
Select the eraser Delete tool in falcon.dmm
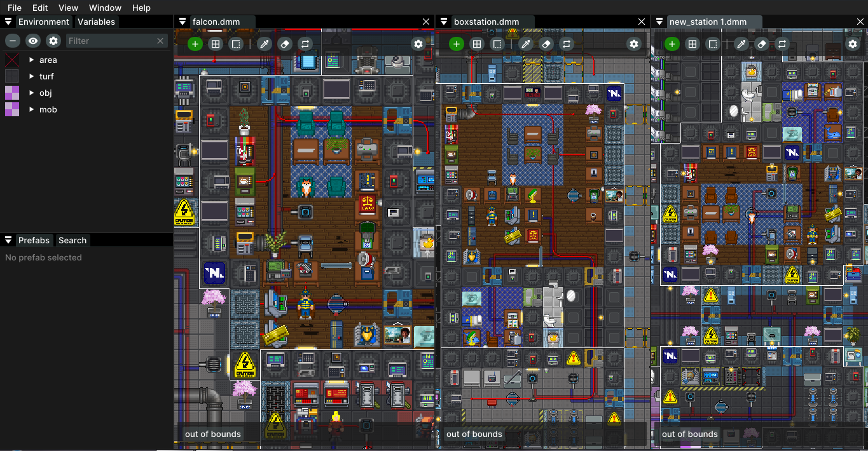coord(285,44)
